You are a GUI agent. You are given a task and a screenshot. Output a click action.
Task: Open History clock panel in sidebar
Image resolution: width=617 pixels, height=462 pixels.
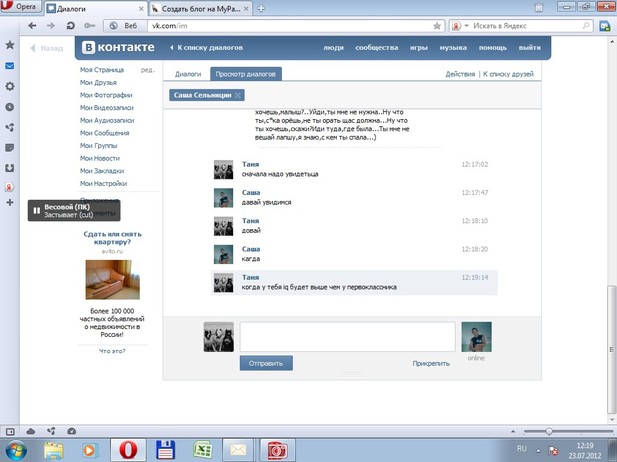[10, 107]
